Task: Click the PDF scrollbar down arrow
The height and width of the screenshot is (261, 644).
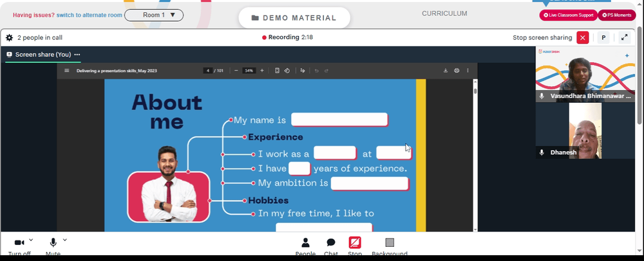Action: 476,230
